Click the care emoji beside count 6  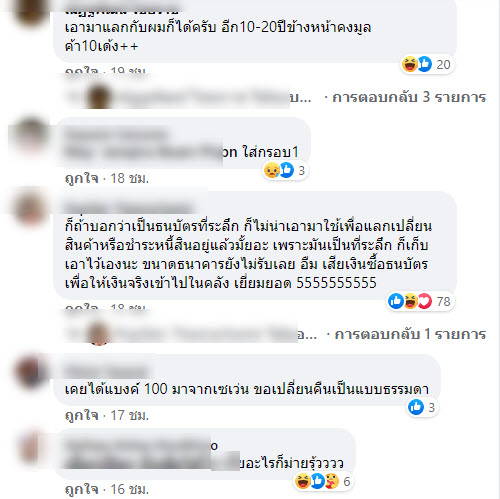(x=332, y=481)
